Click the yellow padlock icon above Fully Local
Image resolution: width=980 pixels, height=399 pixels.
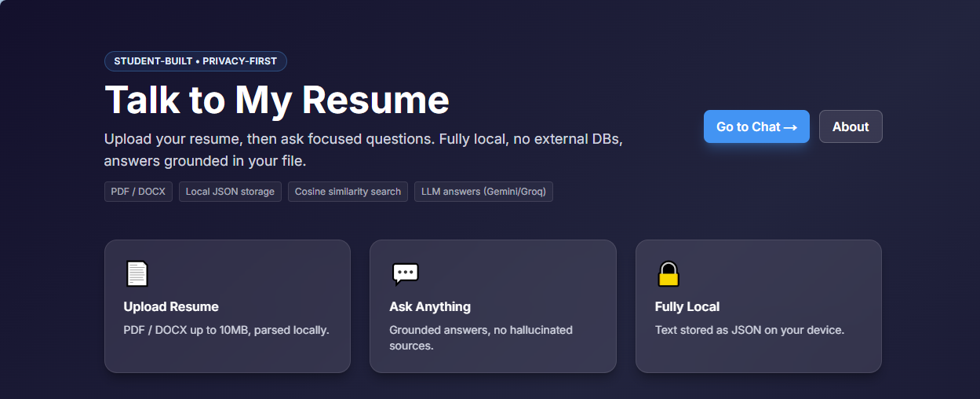coord(668,274)
